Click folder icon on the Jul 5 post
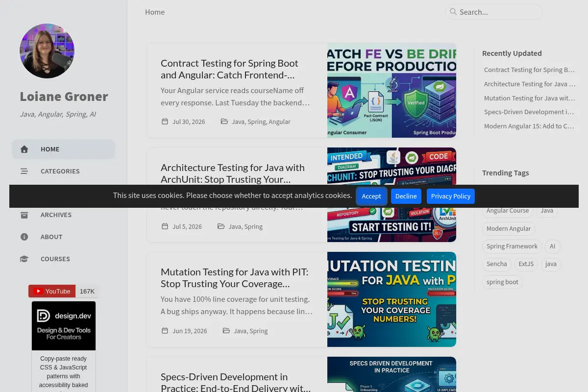Viewport: 588px width, 392px height. [221, 226]
